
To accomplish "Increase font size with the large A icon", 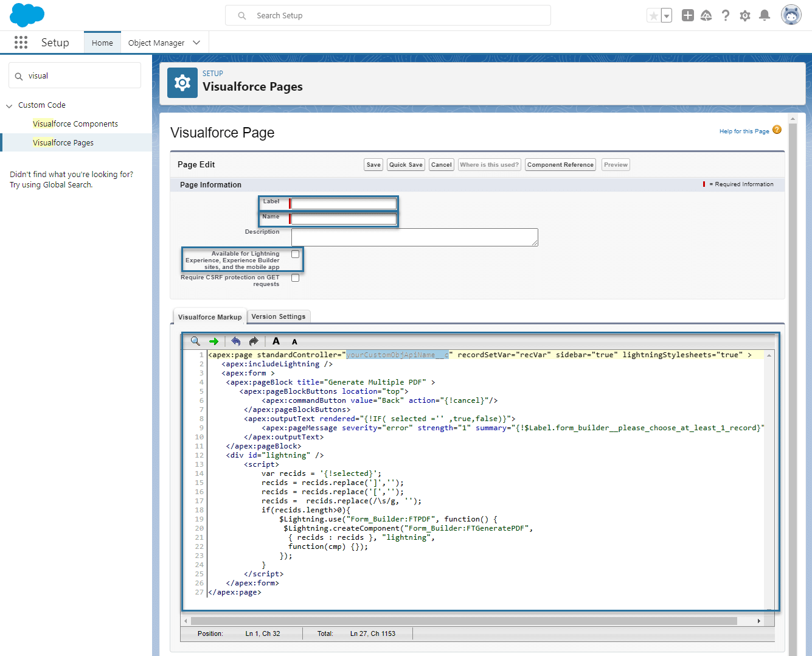I will click(276, 341).
